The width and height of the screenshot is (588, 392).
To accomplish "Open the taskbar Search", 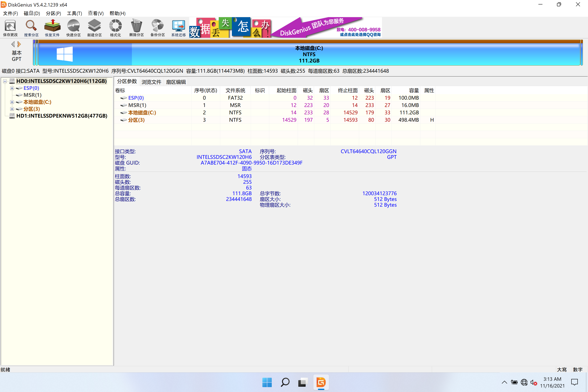I will [x=285, y=382].
